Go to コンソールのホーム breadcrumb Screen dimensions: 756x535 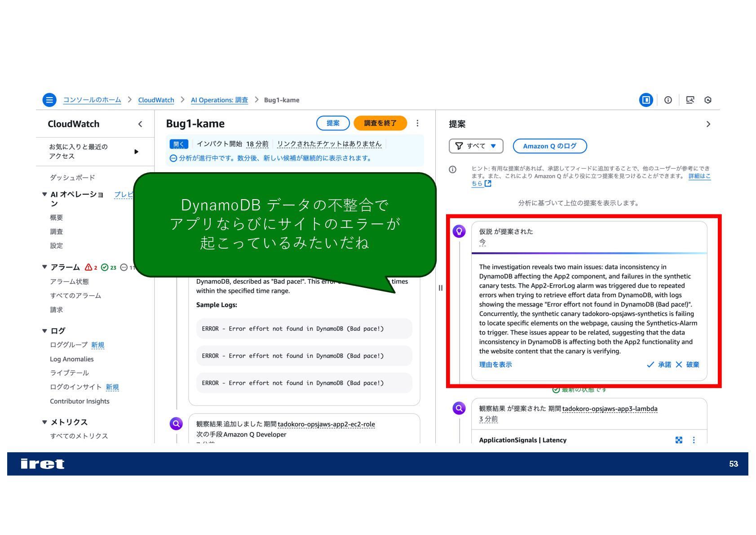pos(92,100)
